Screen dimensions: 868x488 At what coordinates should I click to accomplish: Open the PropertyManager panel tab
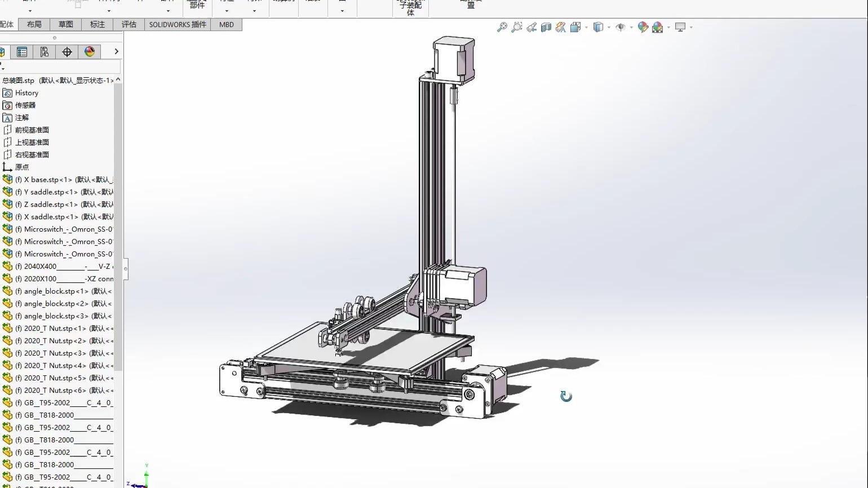[22, 52]
